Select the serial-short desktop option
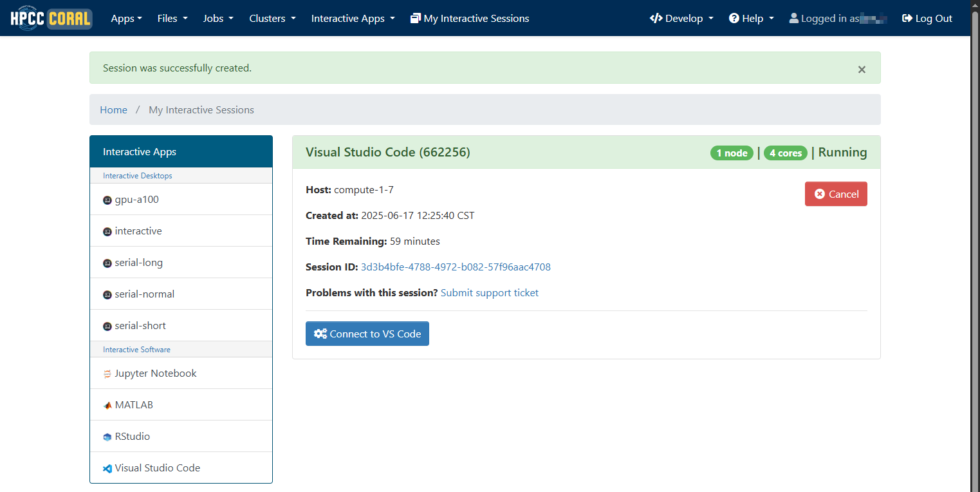980x492 pixels. click(181, 326)
